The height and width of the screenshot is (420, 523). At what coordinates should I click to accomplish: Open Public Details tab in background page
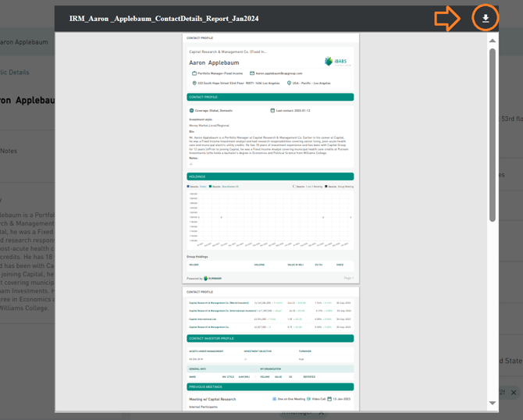[15, 73]
